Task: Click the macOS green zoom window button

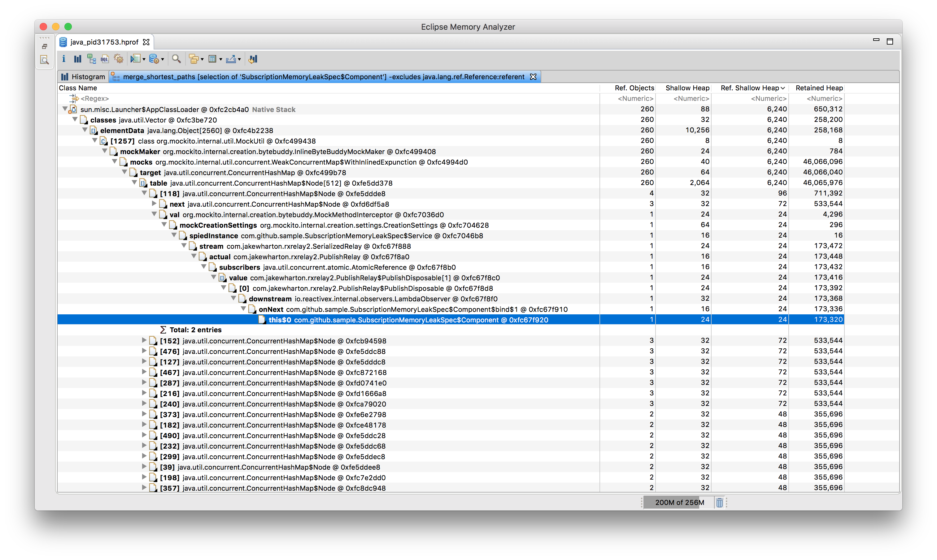Action: (68, 26)
